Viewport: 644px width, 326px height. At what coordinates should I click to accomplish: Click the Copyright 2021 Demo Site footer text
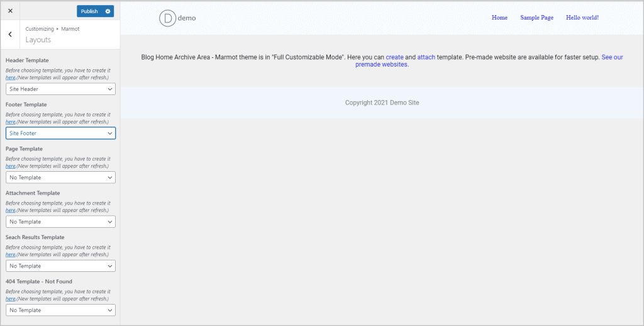point(382,103)
